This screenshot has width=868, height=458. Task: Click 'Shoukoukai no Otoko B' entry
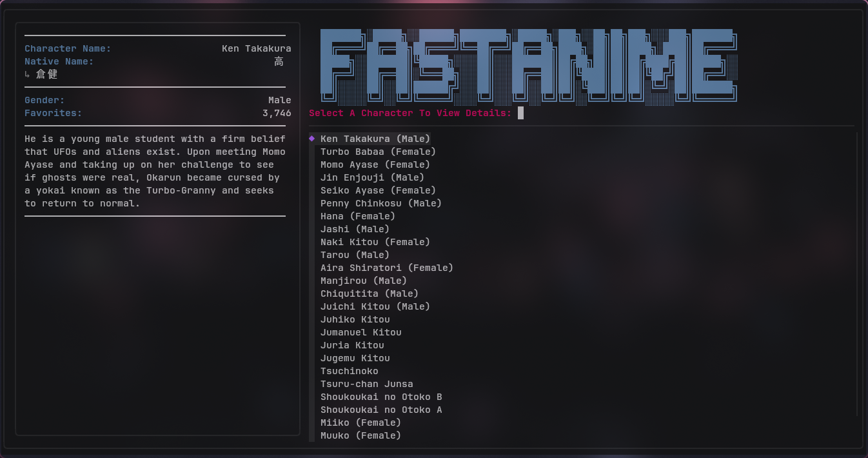point(381,396)
